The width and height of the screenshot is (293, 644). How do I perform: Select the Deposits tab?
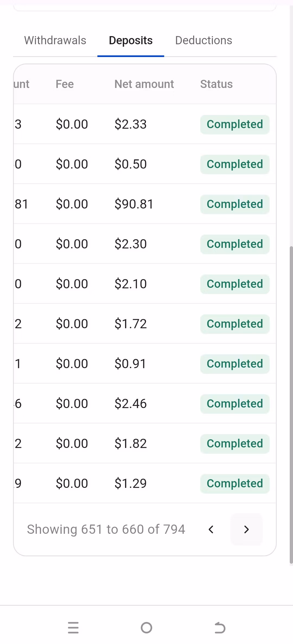[x=131, y=40]
